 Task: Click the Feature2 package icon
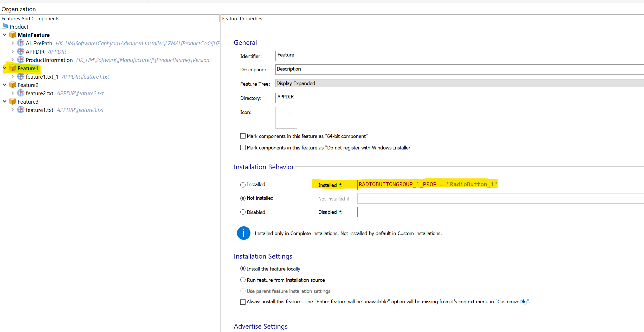click(13, 85)
